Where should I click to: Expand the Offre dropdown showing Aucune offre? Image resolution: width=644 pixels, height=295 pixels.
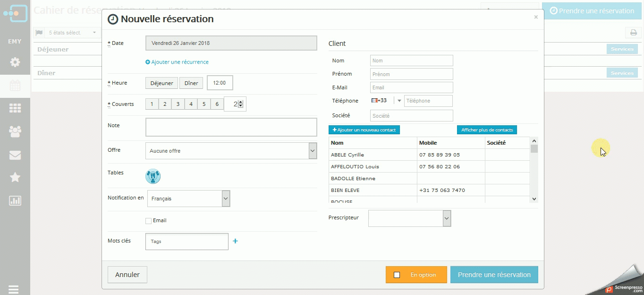coord(231,151)
